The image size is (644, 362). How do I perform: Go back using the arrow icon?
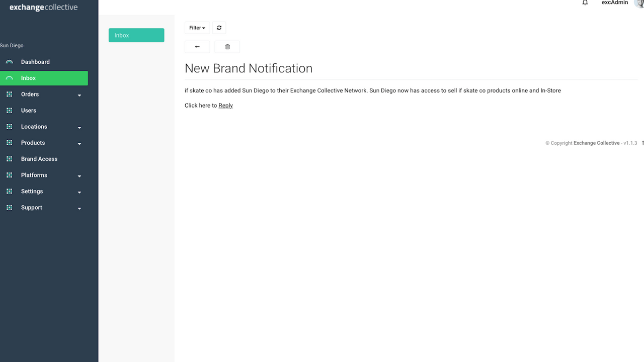[x=197, y=46]
